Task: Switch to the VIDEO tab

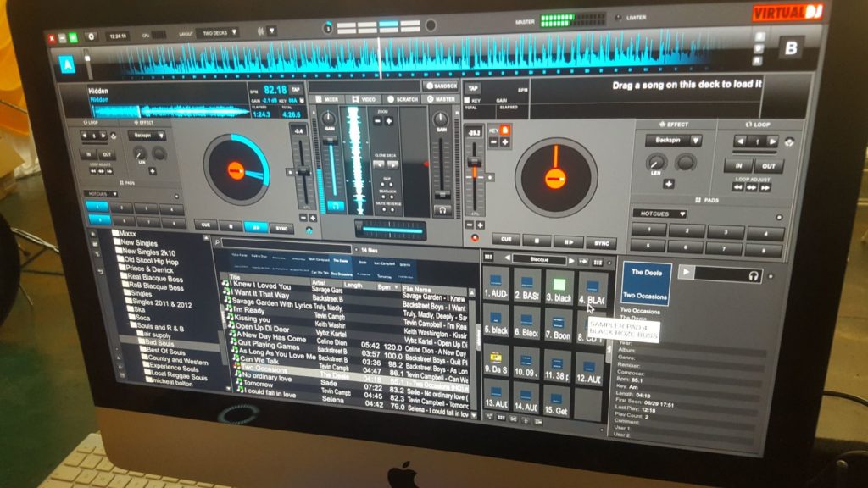Action: (x=364, y=99)
